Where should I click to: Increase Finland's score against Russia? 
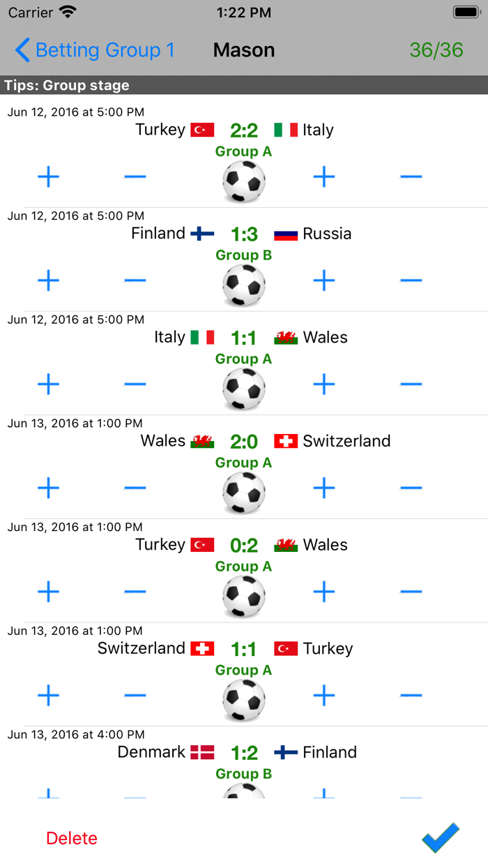point(49,280)
